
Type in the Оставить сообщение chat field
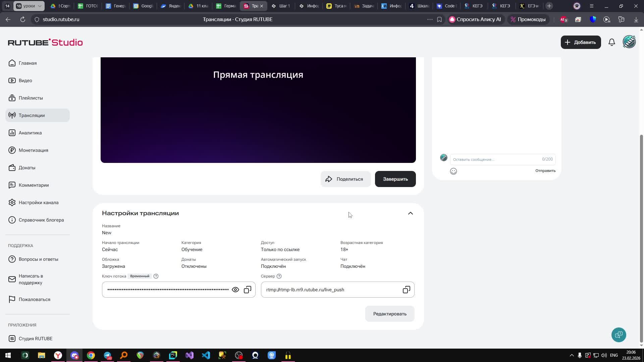(x=496, y=160)
